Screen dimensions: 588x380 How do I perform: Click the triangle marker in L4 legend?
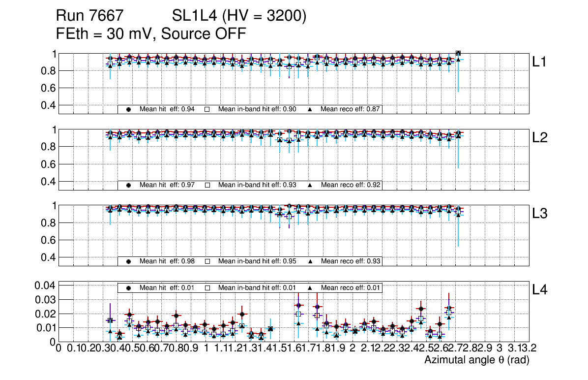pyautogui.click(x=311, y=287)
